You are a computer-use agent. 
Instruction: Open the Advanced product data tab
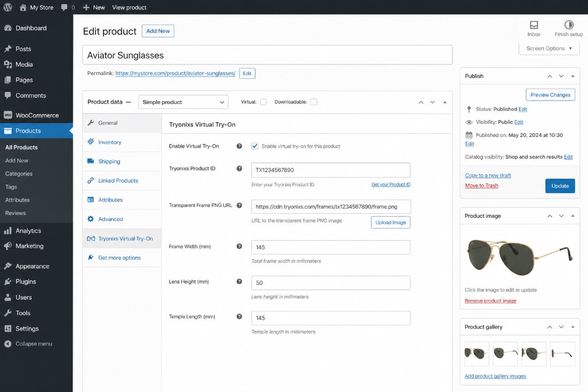[x=122, y=219]
